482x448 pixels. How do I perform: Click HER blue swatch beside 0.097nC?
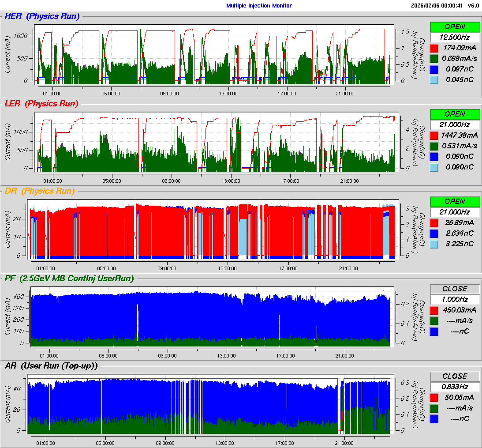point(434,69)
